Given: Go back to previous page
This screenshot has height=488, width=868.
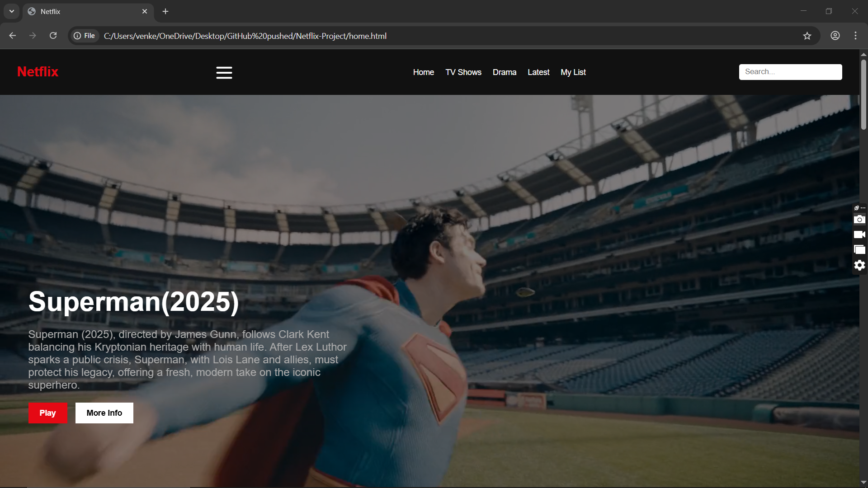Looking at the screenshot, I should click(13, 36).
